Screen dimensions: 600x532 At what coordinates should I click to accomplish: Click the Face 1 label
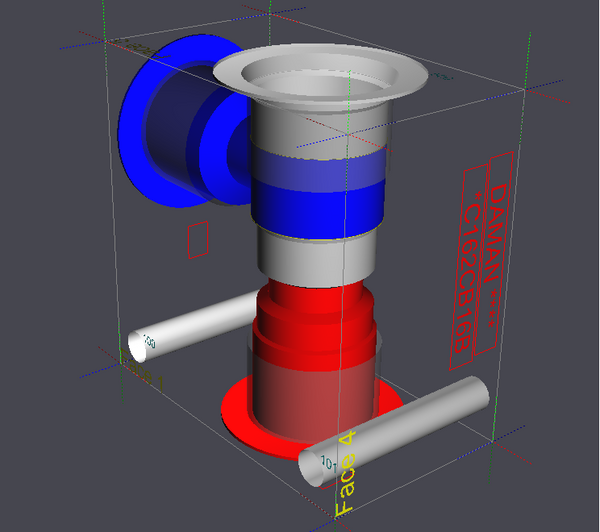[x=142, y=370]
